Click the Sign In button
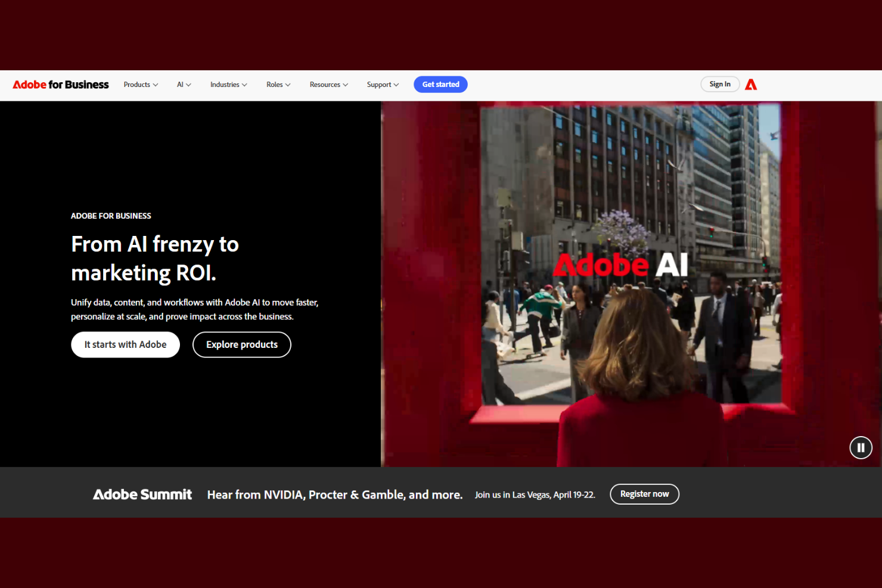 (x=720, y=85)
